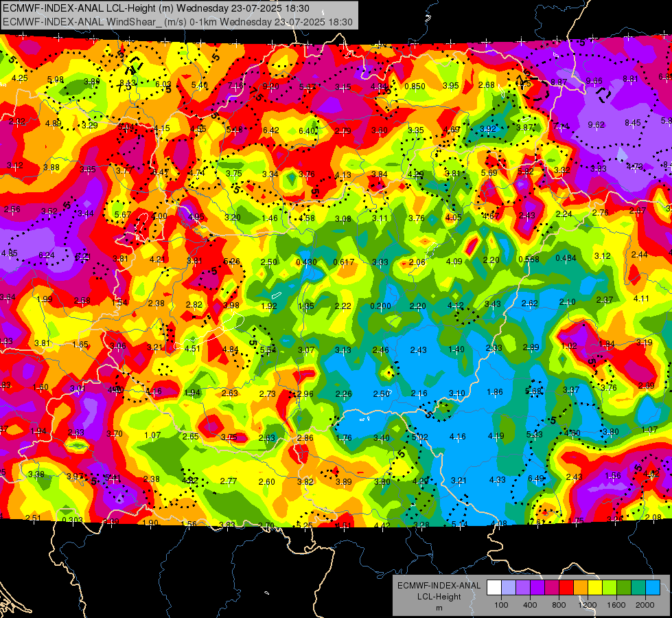Screen dimensions: 672x618
Task: Click the 100 legend scale label
Action: point(501,605)
